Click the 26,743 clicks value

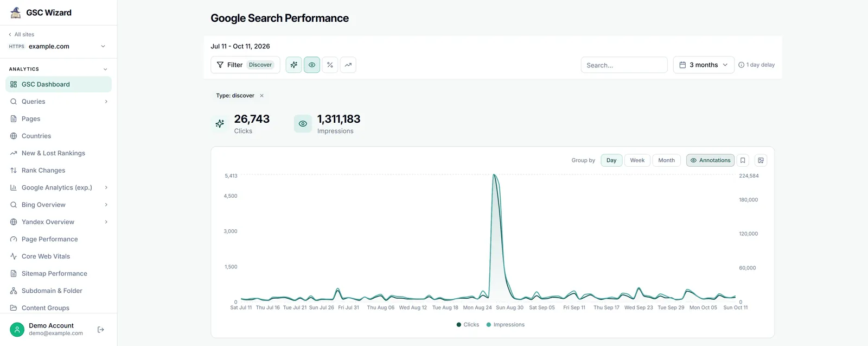[252, 119]
